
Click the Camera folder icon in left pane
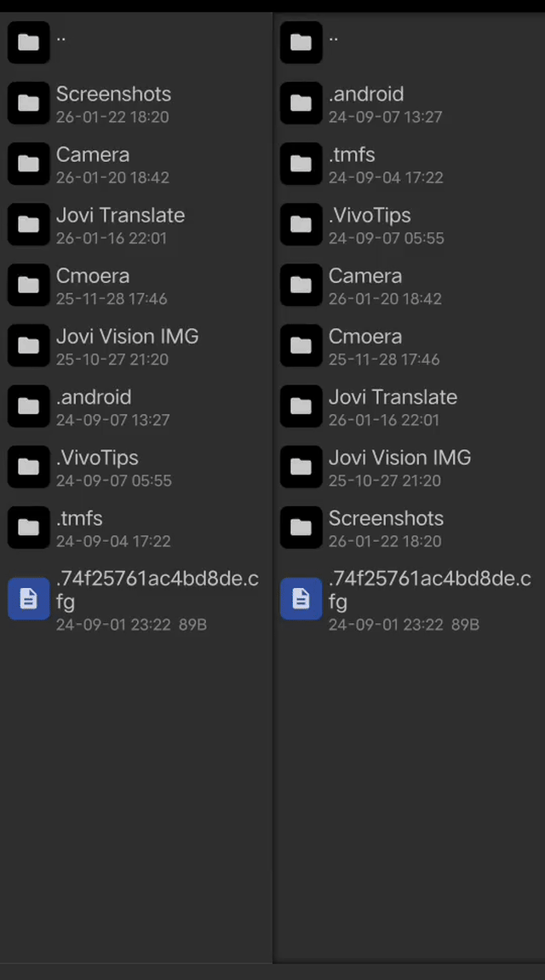coord(29,164)
